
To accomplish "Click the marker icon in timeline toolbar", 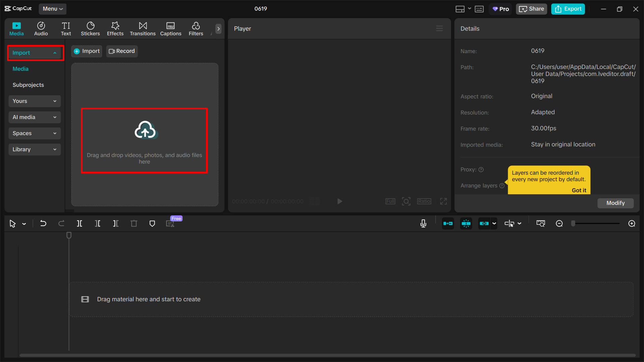I will tap(152, 223).
